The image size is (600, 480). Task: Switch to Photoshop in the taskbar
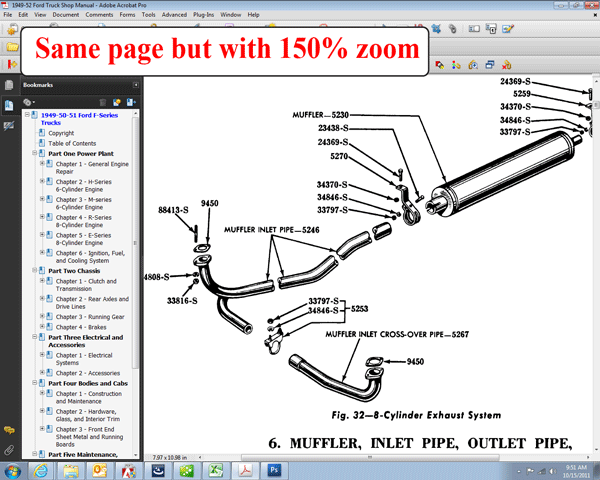click(x=274, y=470)
